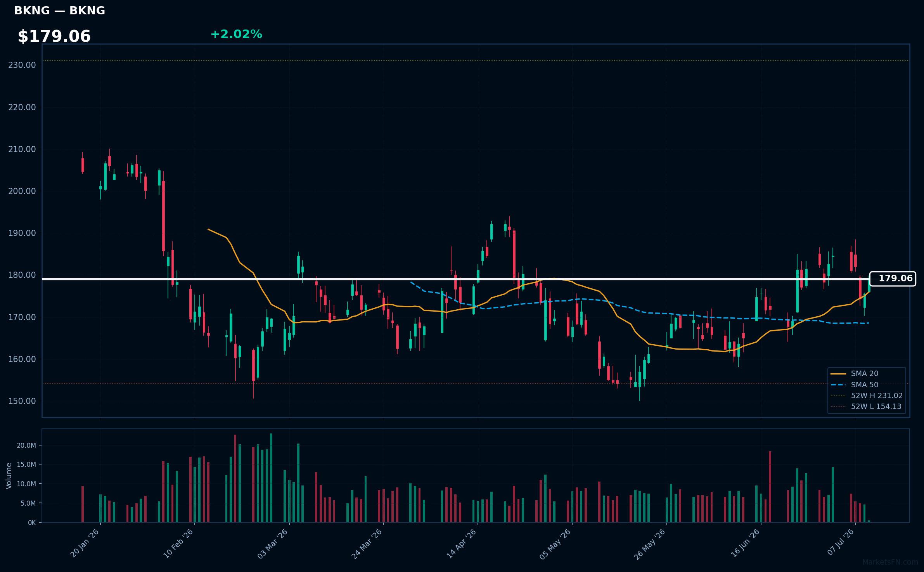Click the 230.00 price axis label
Image resolution: width=924 pixels, height=572 pixels.
click(x=22, y=65)
